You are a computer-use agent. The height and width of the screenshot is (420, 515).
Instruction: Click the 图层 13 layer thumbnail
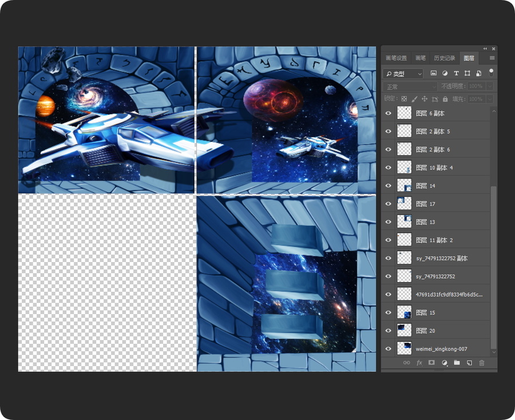pos(405,221)
